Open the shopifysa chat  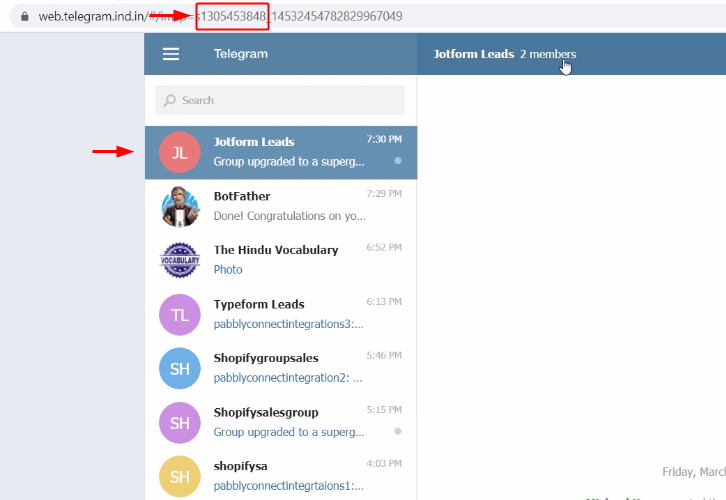pos(281,475)
